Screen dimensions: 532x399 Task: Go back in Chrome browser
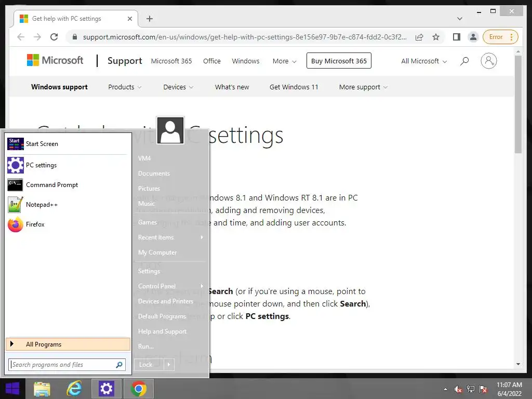21,37
